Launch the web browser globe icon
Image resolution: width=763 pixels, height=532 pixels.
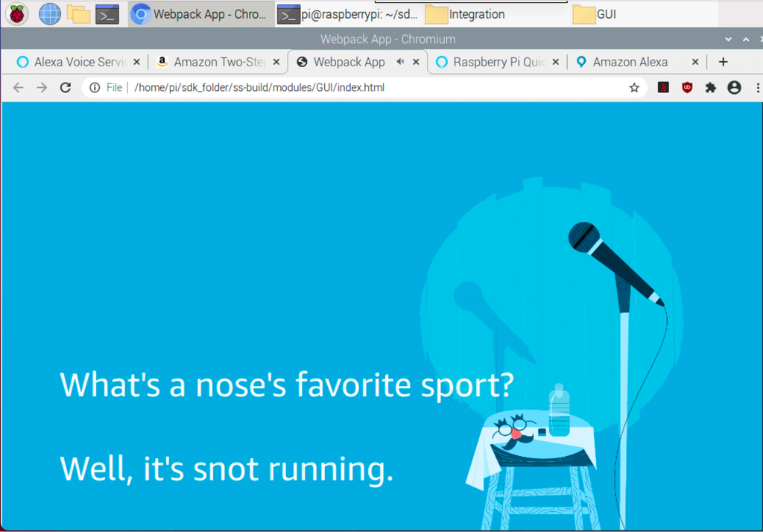click(x=50, y=14)
